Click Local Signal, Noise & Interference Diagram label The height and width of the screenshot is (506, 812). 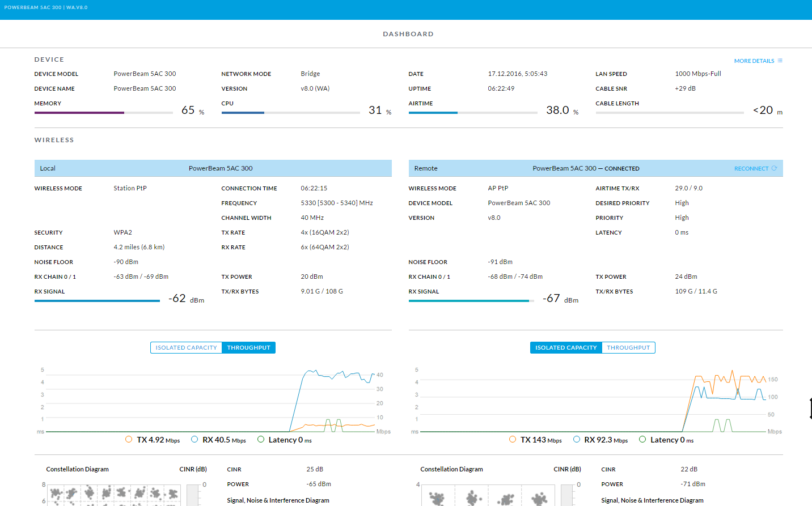tap(278, 500)
